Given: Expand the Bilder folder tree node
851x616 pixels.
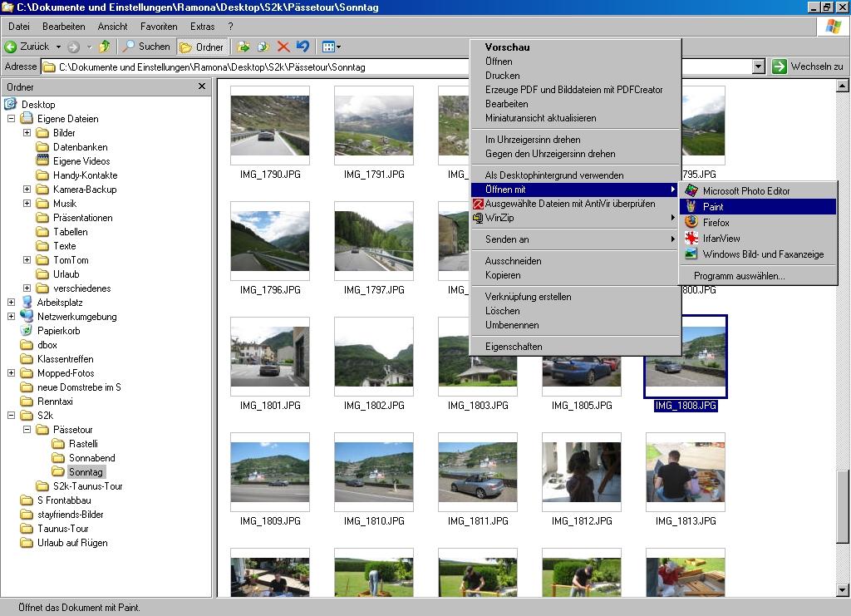Looking at the screenshot, I should coord(27,133).
